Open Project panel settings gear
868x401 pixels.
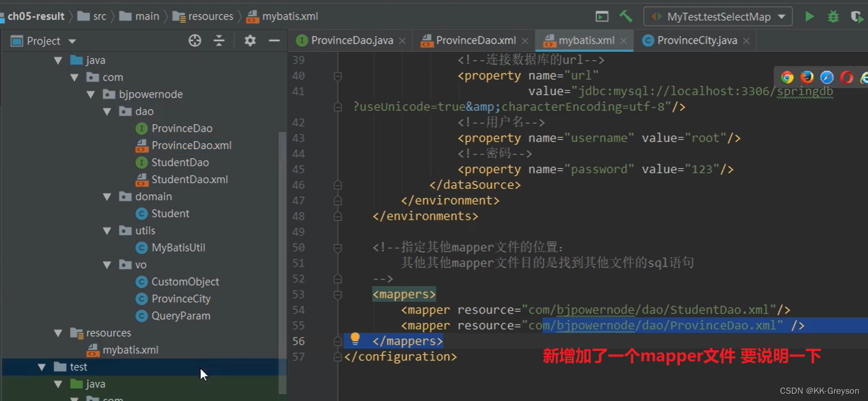coord(250,41)
